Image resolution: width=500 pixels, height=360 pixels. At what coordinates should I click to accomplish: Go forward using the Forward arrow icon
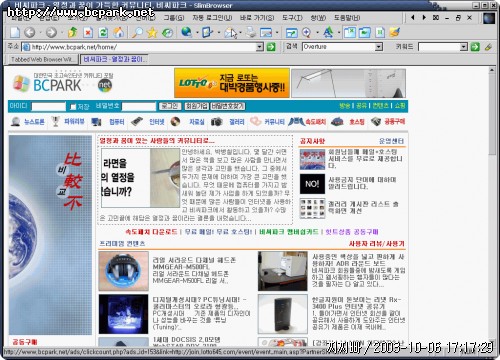[x=51, y=32]
